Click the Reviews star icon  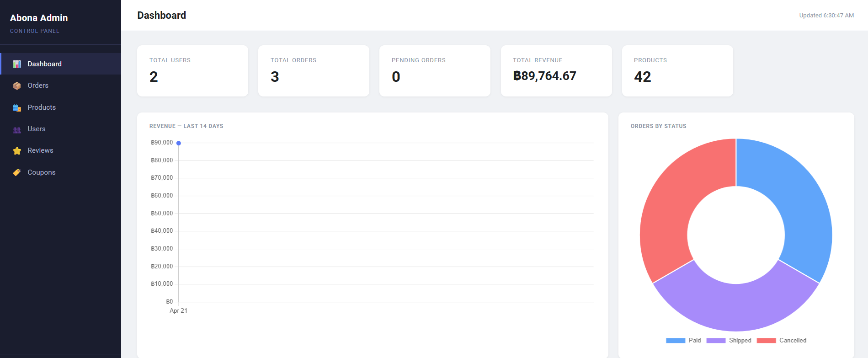pyautogui.click(x=17, y=151)
